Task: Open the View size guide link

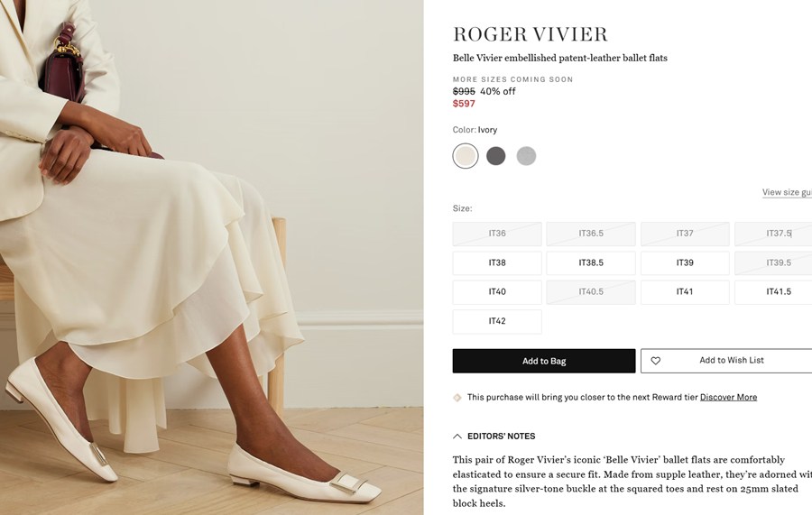Action: pos(787,192)
